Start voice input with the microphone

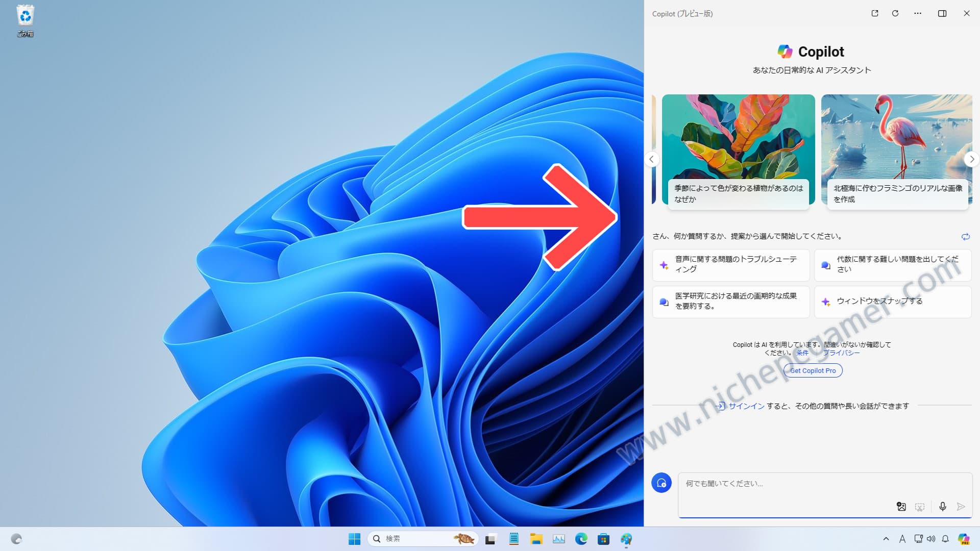[943, 506]
